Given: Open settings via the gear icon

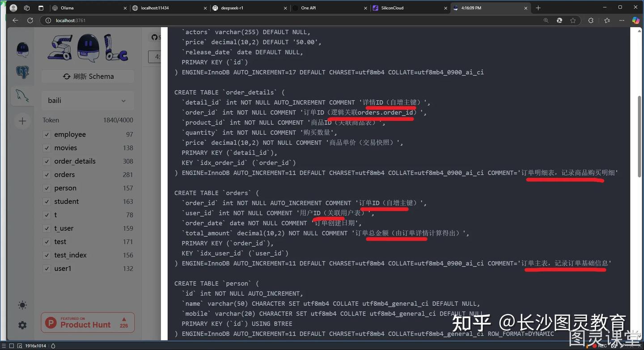Looking at the screenshot, I should pyautogui.click(x=22, y=325).
